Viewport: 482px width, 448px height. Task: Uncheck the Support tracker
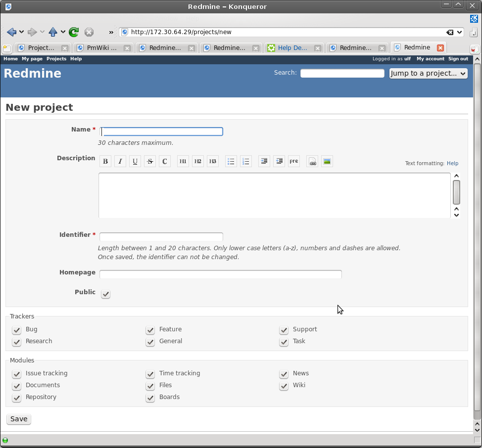point(284,330)
